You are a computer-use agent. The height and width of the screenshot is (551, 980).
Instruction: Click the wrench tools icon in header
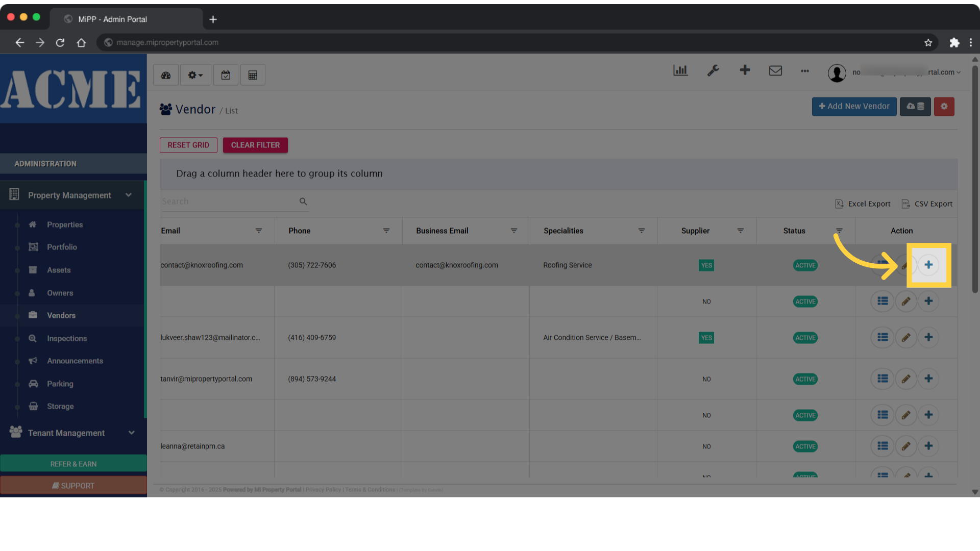713,70
